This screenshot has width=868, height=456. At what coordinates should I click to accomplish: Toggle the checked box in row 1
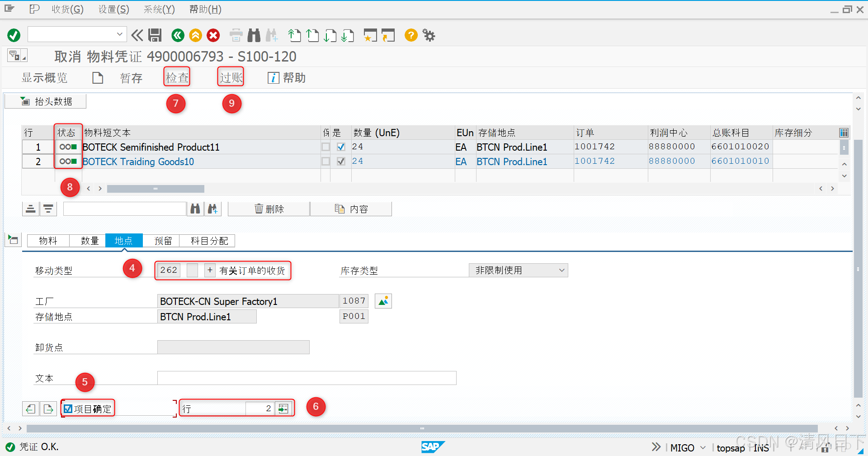click(341, 147)
